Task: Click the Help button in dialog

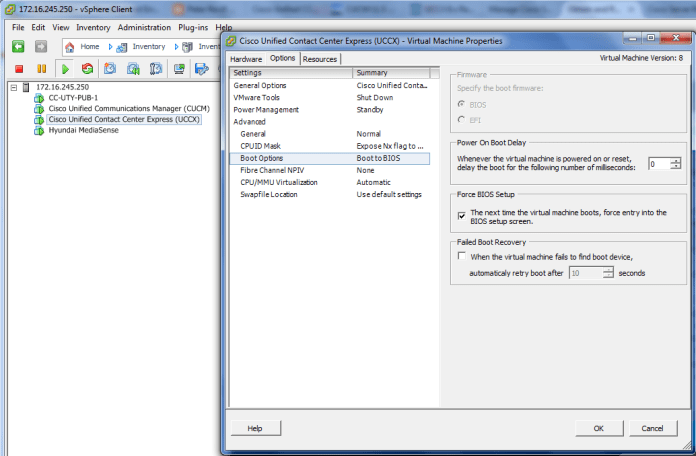Action: pos(255,428)
